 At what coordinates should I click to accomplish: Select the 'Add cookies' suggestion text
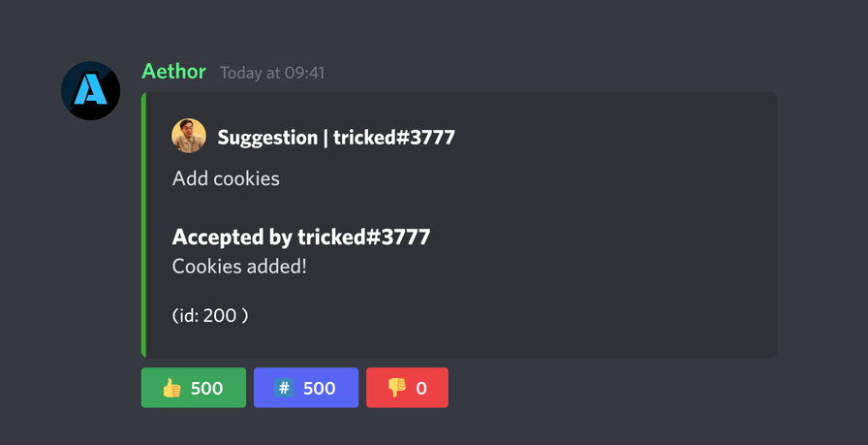click(x=226, y=178)
